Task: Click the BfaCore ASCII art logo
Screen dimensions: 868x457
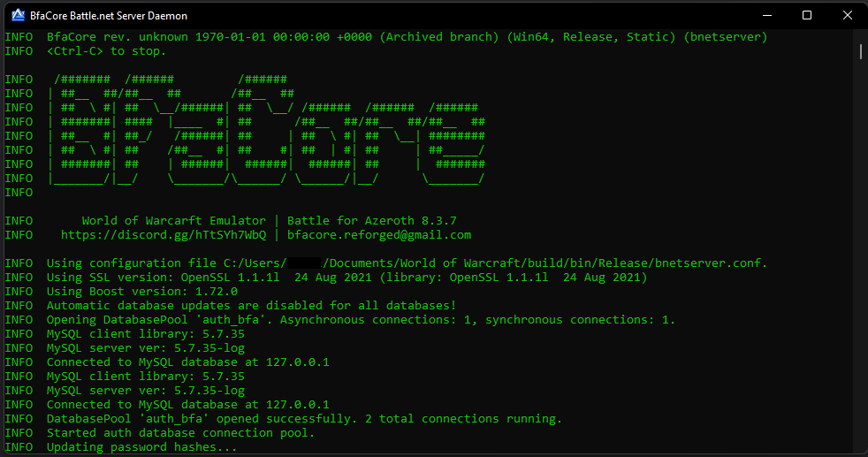Action: 266,129
